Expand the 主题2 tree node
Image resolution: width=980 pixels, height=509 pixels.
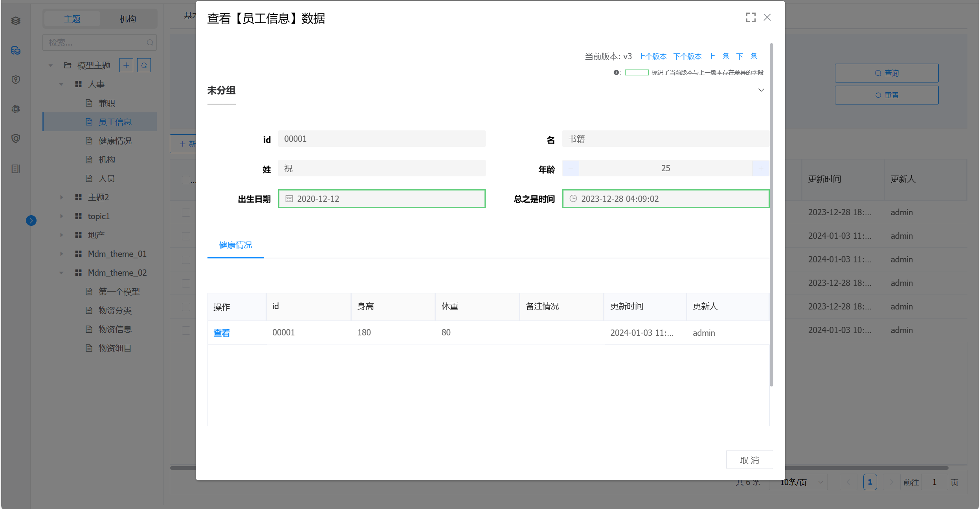61,197
